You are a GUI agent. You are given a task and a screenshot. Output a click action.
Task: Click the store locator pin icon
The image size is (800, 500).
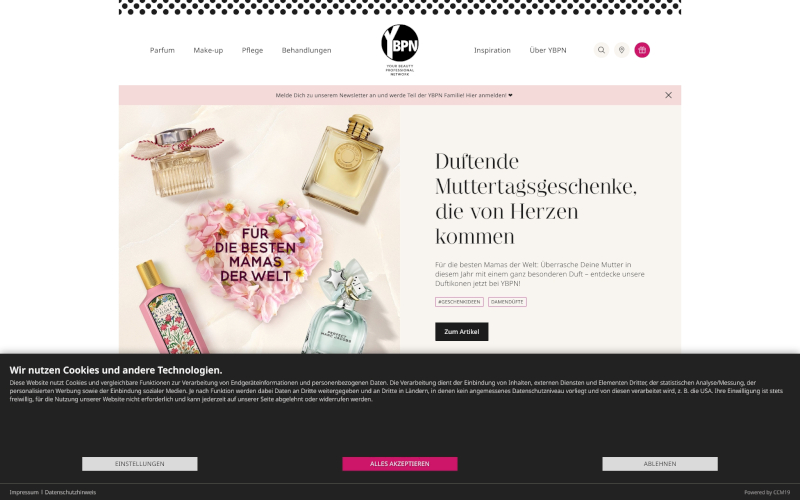coord(621,50)
